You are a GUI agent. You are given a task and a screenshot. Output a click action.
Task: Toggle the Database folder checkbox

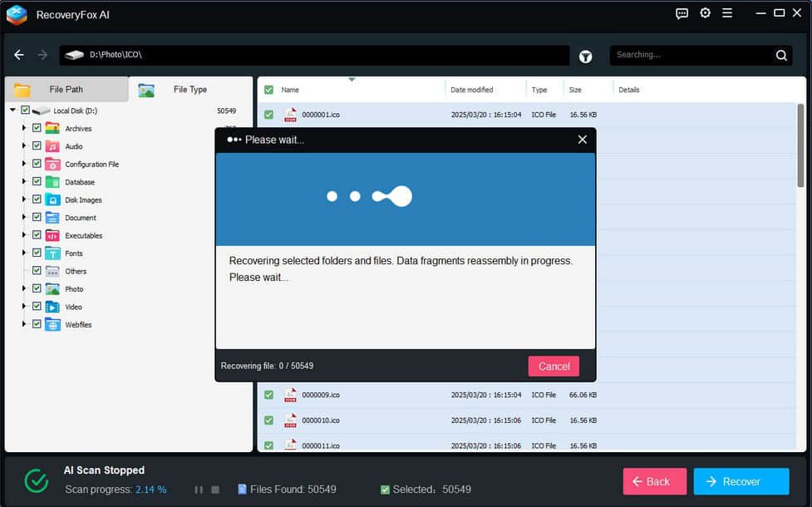37,182
